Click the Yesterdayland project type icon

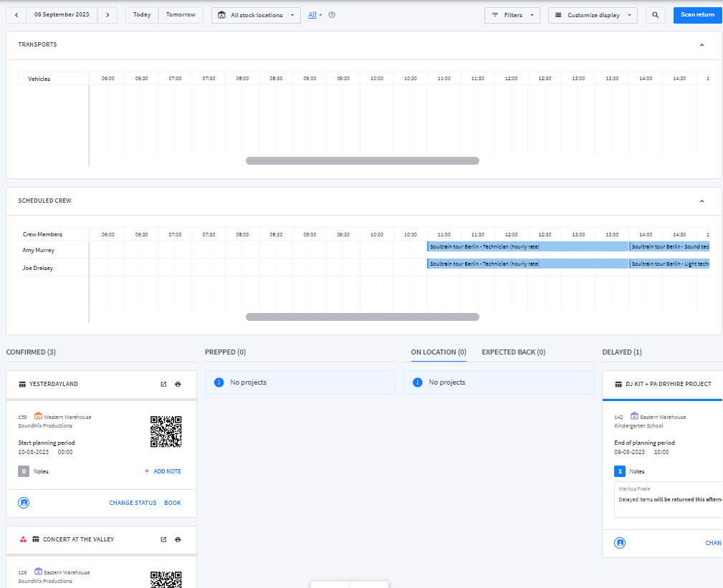point(22,385)
